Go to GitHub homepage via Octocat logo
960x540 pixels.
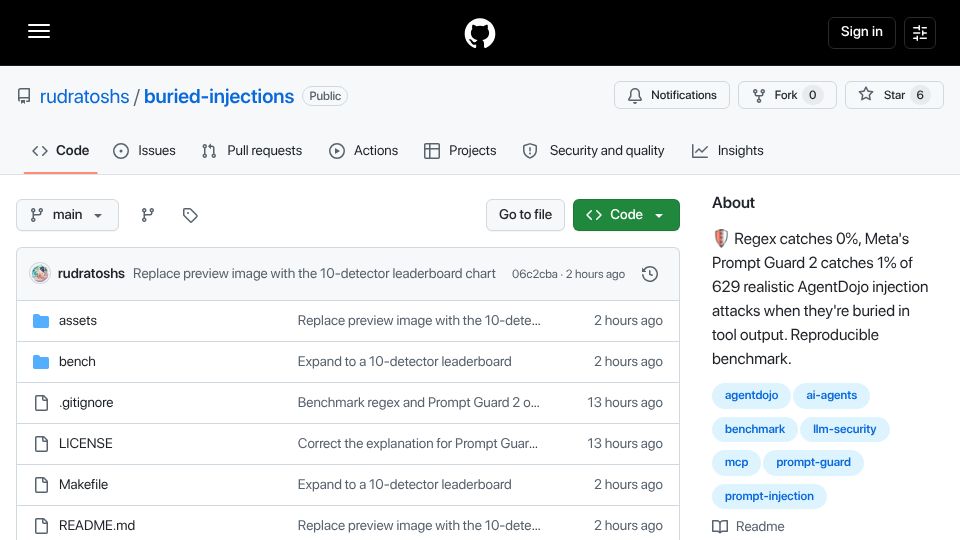479,33
